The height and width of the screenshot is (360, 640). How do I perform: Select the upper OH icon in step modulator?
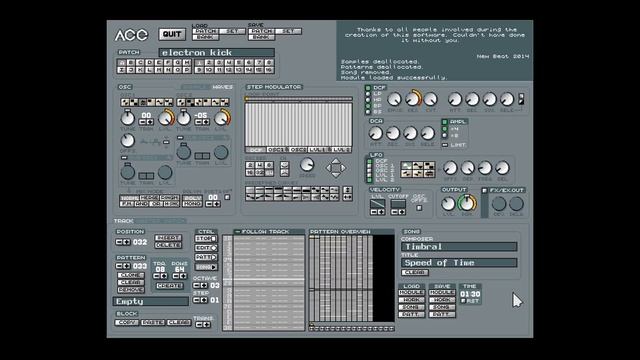284,165
